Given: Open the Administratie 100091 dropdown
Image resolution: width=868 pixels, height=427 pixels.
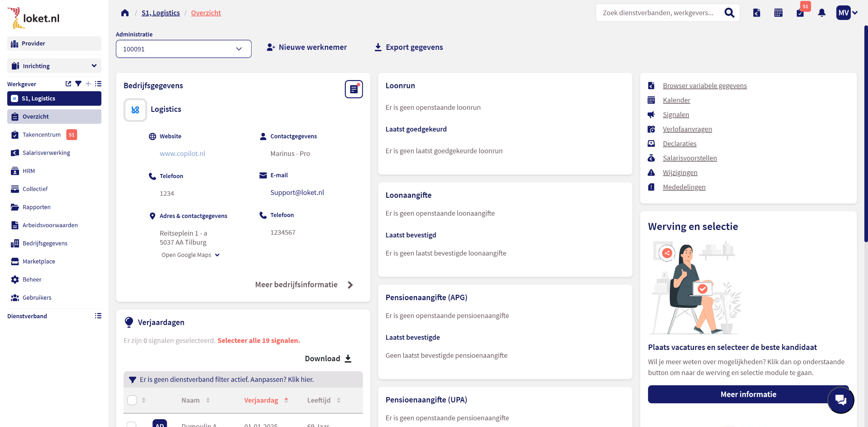Looking at the screenshot, I should tap(183, 49).
